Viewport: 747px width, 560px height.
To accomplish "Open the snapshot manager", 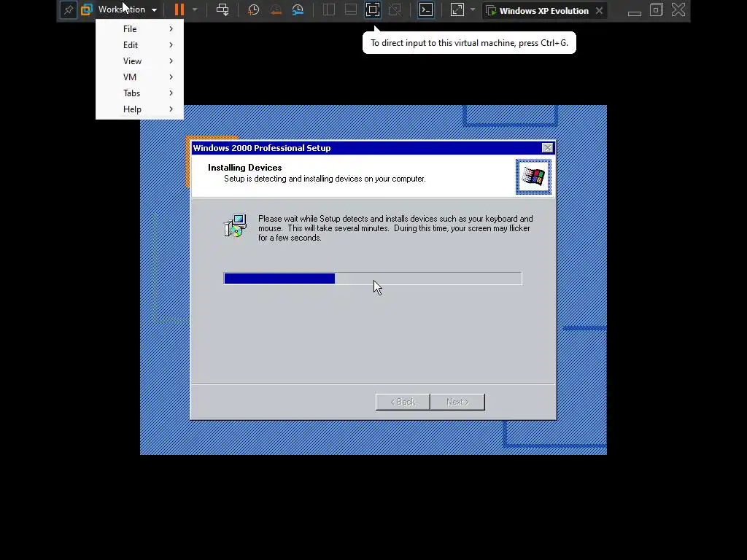I will click(x=298, y=9).
